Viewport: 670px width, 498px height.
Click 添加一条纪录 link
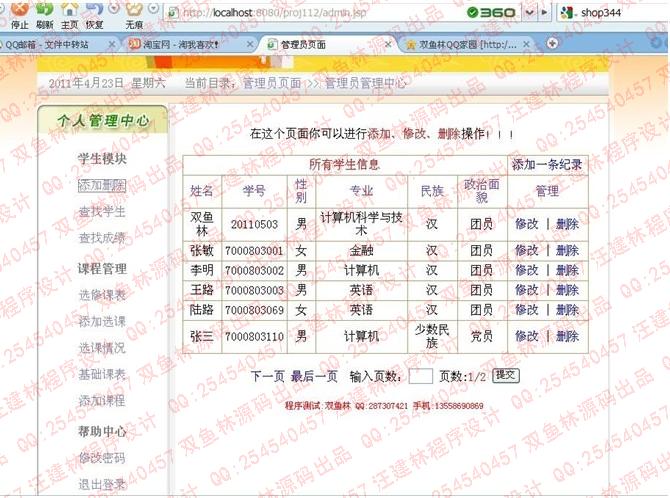click(x=547, y=165)
